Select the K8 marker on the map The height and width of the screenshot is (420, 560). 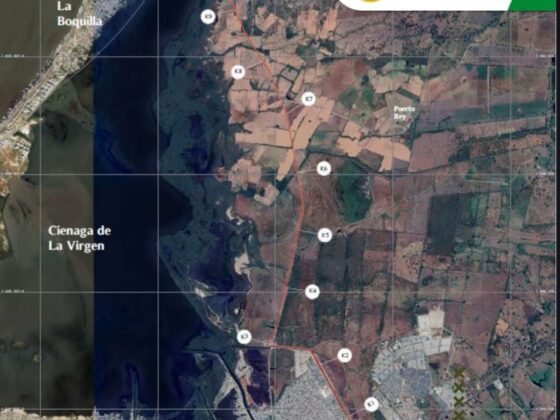click(238, 72)
